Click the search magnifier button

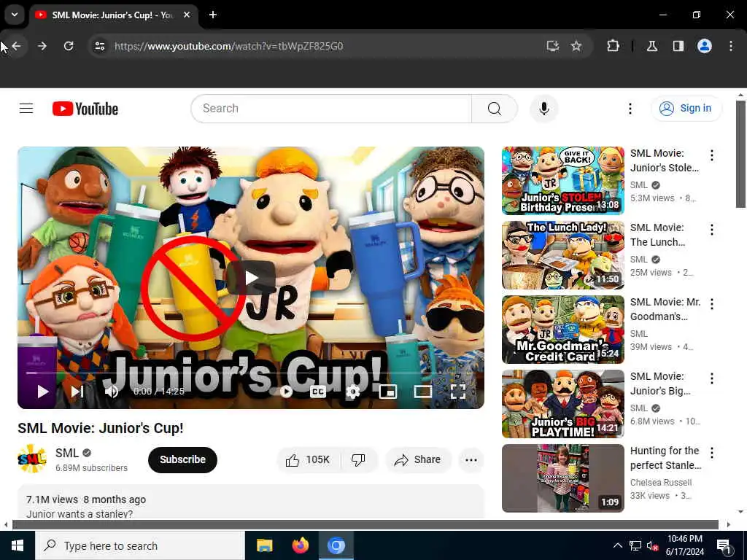[494, 109]
